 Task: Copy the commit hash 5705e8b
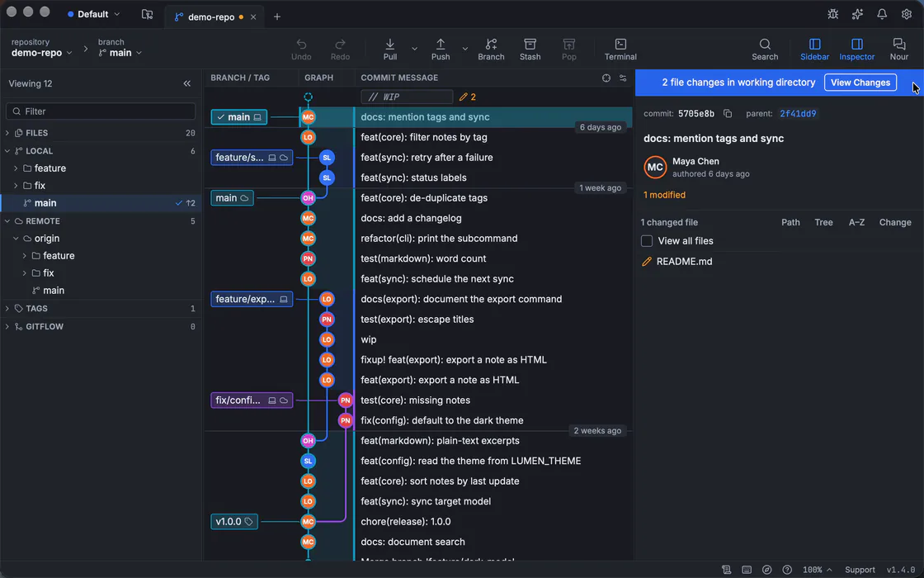pos(728,113)
